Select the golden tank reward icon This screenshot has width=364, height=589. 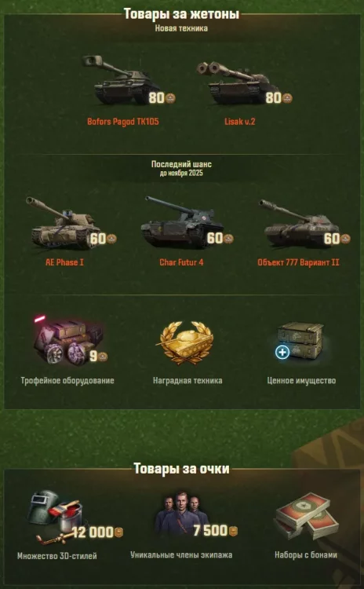tap(187, 342)
